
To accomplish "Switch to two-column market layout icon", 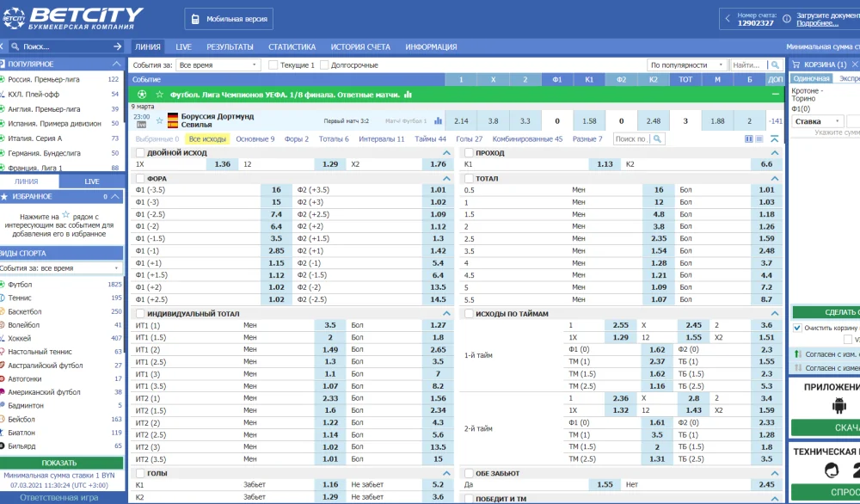I will pos(748,138).
